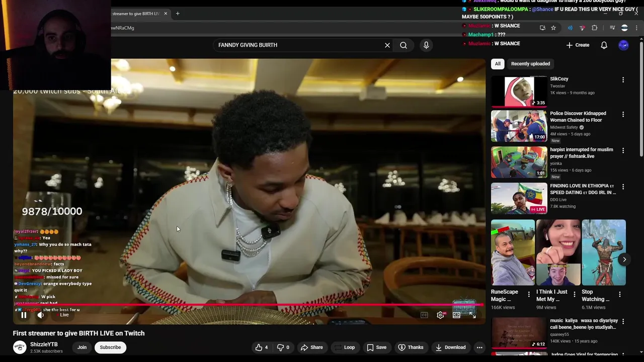Show next Shorts with right chevron
The image size is (644, 362).
[x=624, y=260]
